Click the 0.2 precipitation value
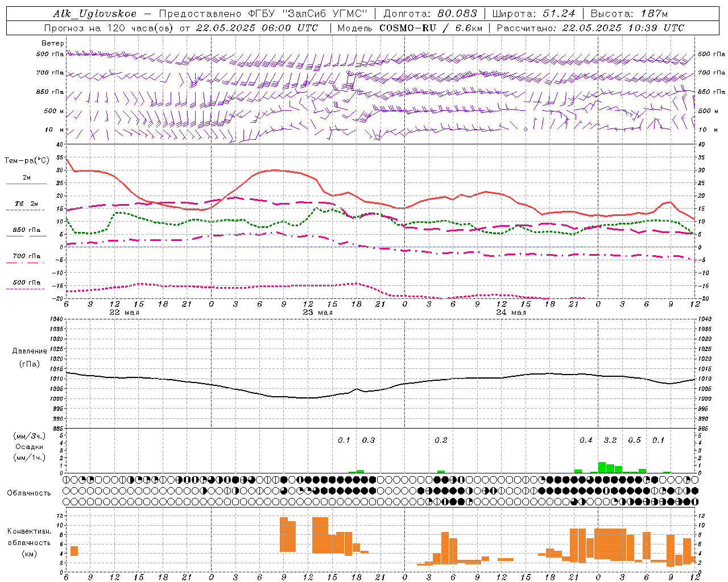 click(441, 440)
